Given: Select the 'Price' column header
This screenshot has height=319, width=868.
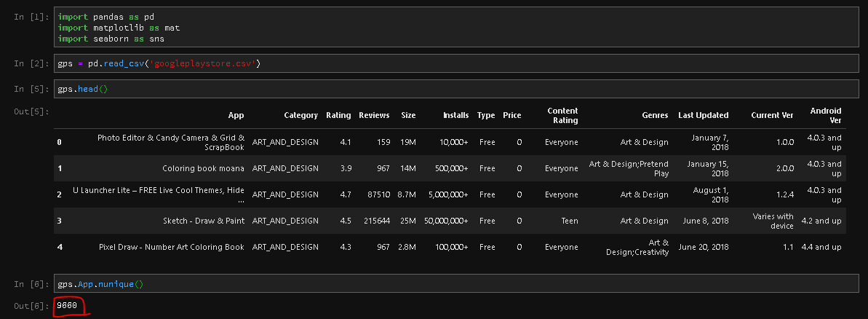Looking at the screenshot, I should (x=512, y=115).
